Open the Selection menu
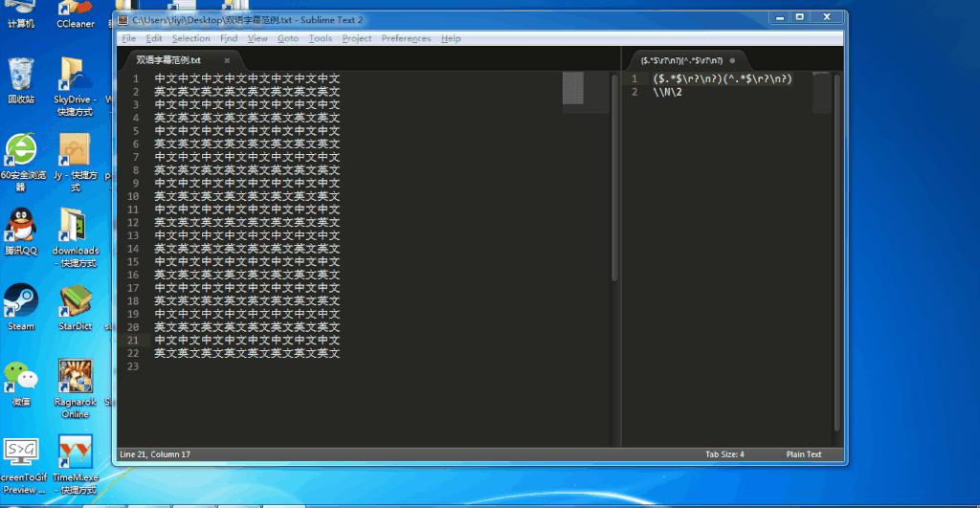The image size is (980, 508). pos(190,38)
